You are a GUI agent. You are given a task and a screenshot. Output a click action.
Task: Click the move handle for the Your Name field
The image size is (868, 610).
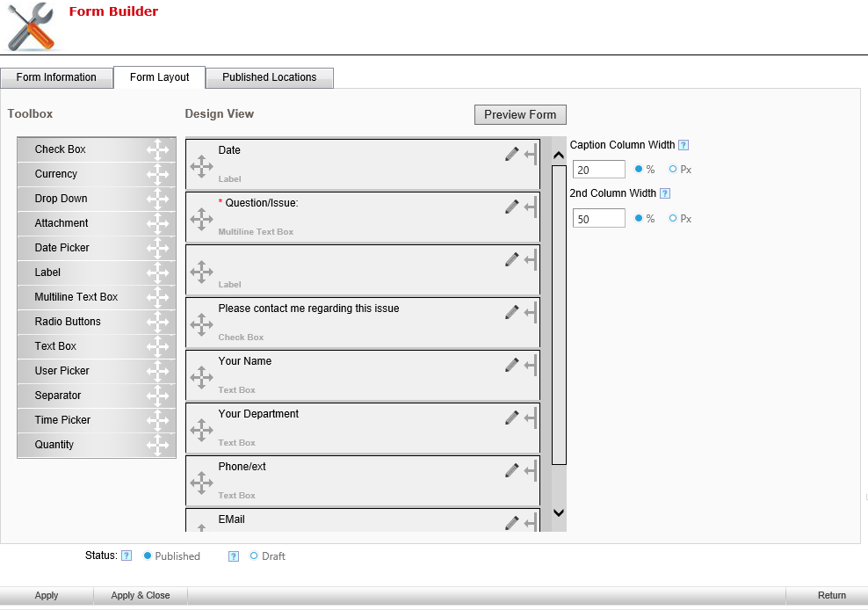point(201,377)
